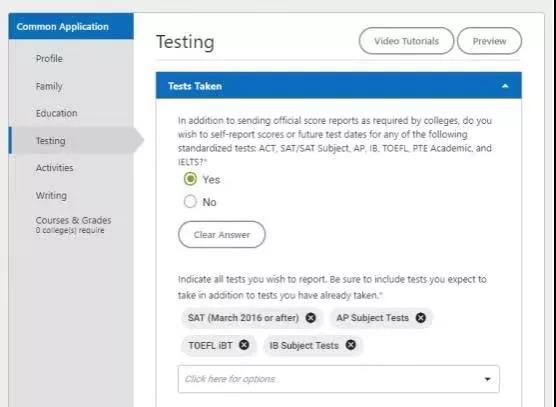
Task: Open the Video Tutorials button
Action: (406, 41)
